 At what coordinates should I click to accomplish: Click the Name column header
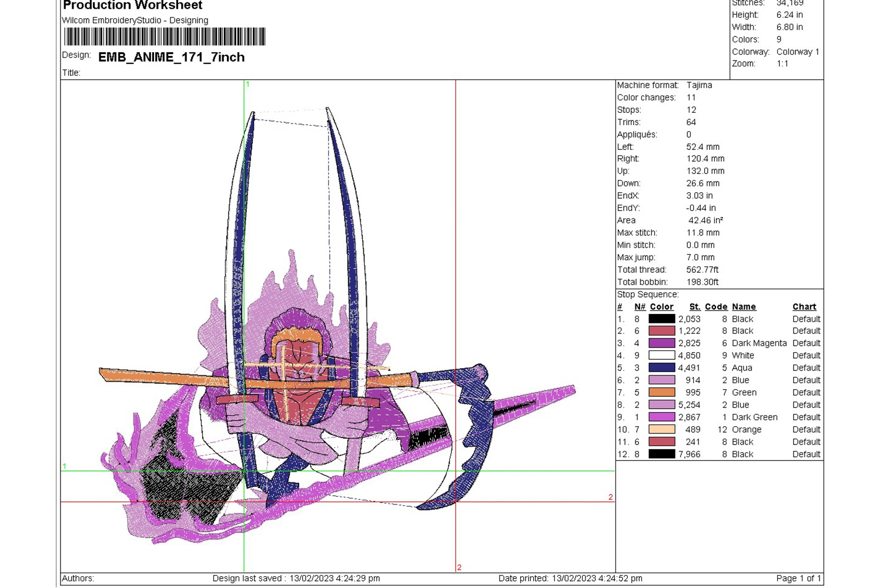[744, 307]
